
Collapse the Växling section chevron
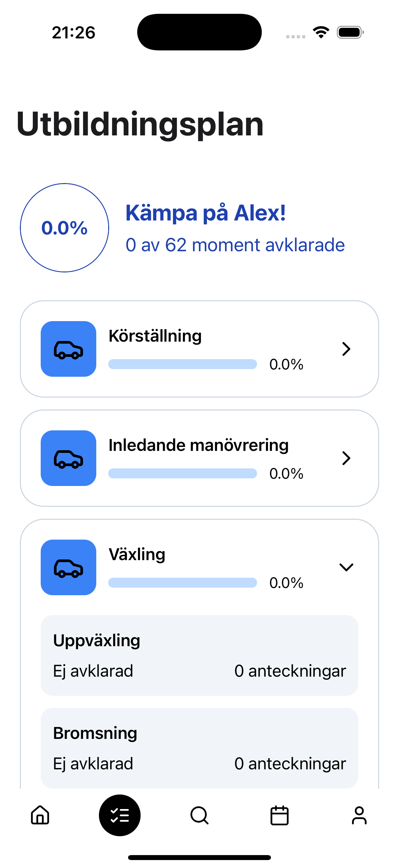point(346,567)
